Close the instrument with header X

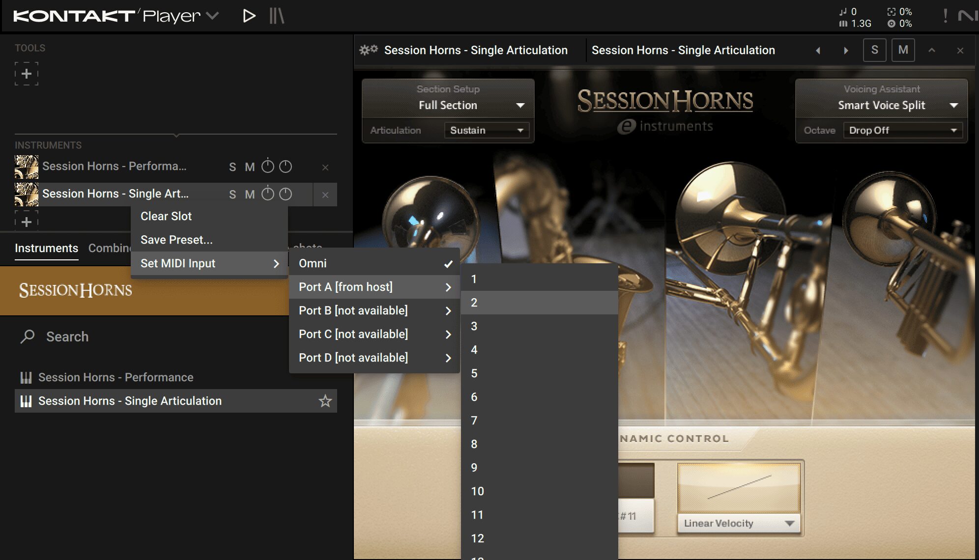[960, 50]
